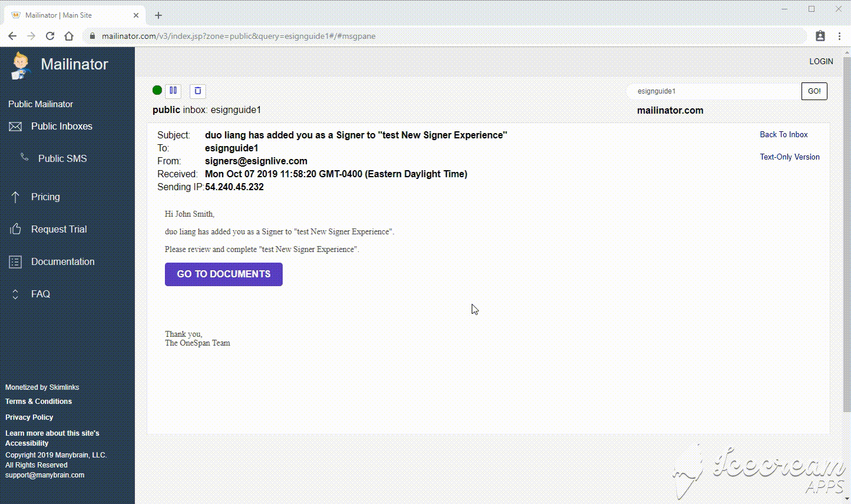The height and width of the screenshot is (504, 851).
Task: Click the Public SMS phone icon
Action: (24, 157)
